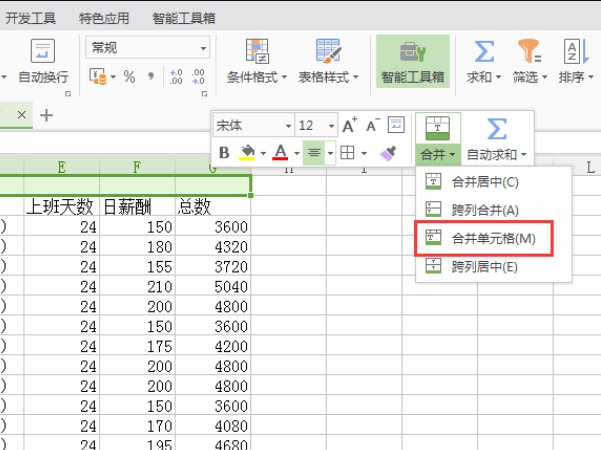This screenshot has height=450, width=601.
Task: Open the table style icon
Action: tap(328, 51)
